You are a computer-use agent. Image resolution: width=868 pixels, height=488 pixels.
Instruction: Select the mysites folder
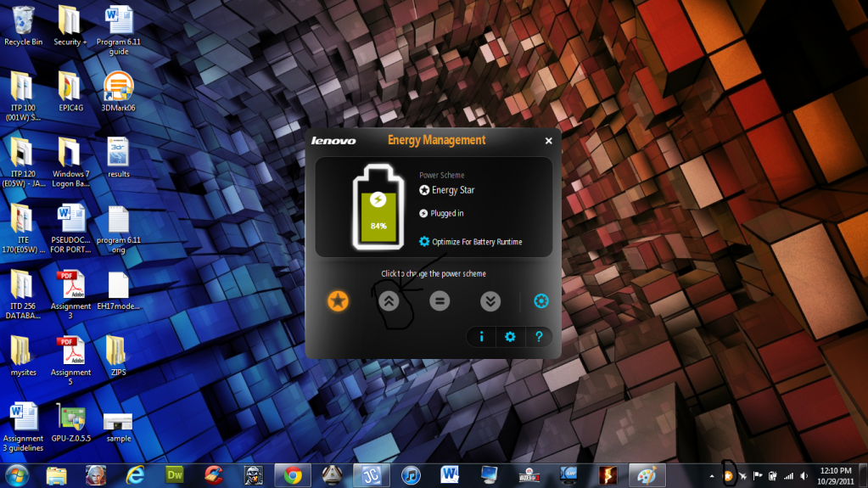pos(23,356)
